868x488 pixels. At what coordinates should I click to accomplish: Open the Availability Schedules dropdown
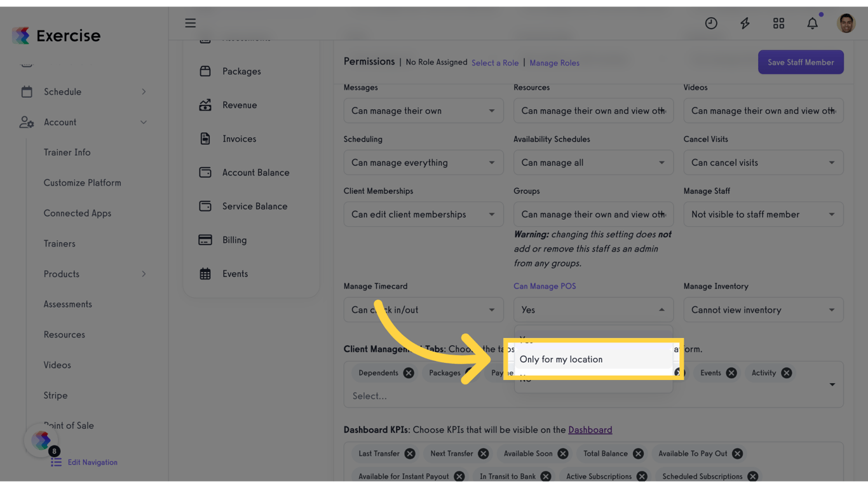593,163
